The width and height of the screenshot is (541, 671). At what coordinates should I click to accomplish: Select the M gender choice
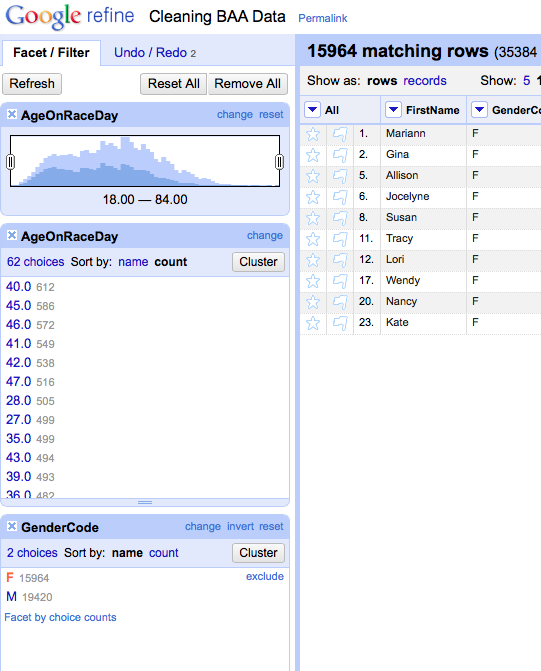pos(12,596)
